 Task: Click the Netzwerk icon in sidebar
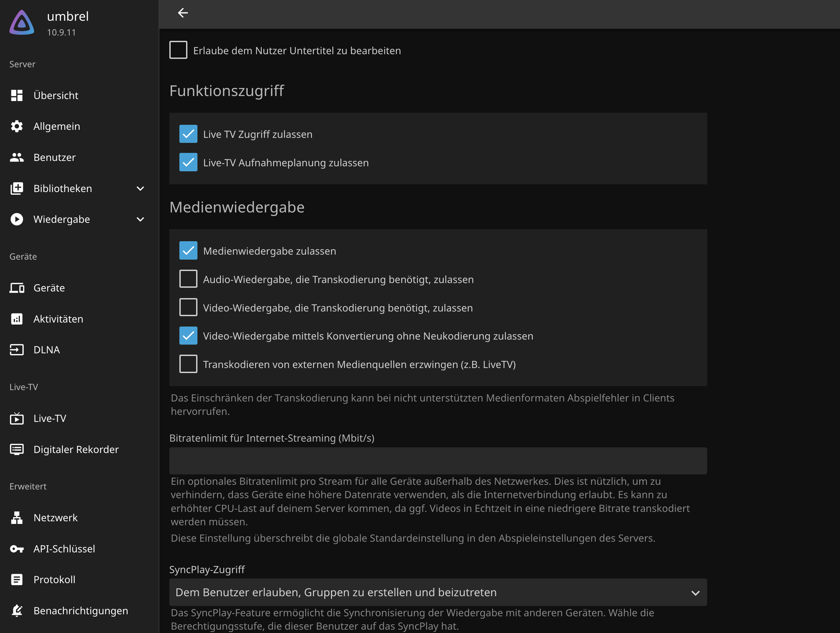click(17, 518)
